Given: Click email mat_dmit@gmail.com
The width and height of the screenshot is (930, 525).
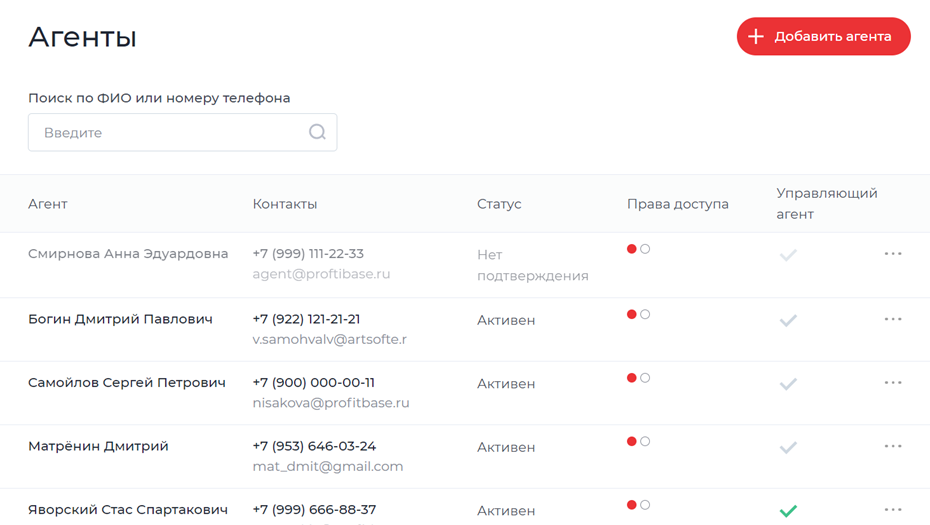Looking at the screenshot, I should 327,466.
